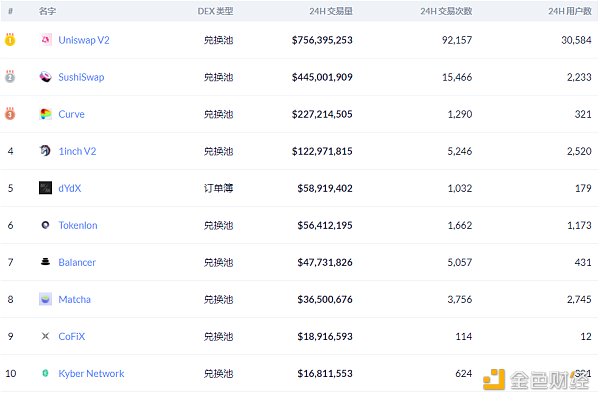600x401 pixels.
Task: Select the $58,919,402 volume cell
Action: point(325,188)
